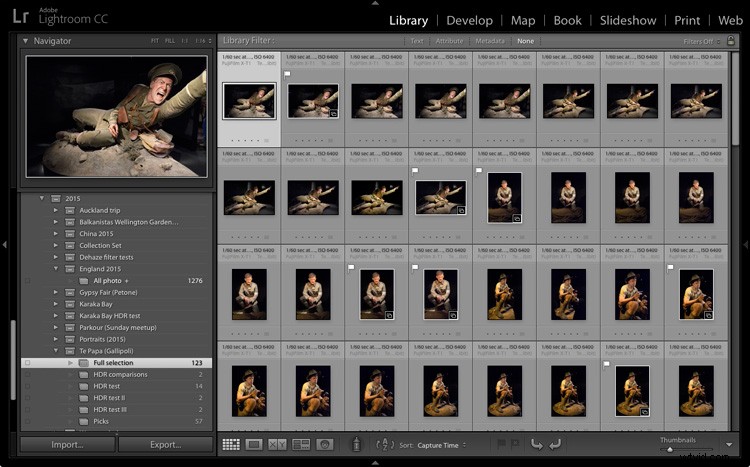Enable the Metadata library filter
Screen dimensions: 750x467
pos(490,41)
